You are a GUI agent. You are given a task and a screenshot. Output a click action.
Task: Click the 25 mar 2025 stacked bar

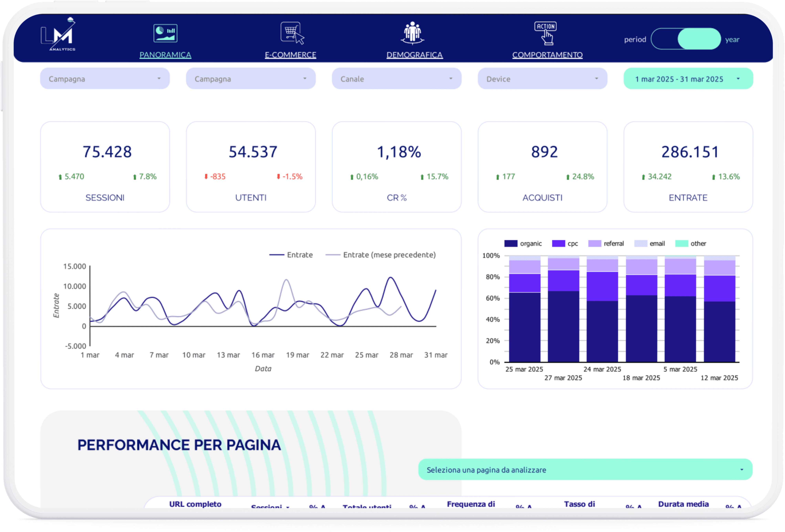tap(525, 309)
